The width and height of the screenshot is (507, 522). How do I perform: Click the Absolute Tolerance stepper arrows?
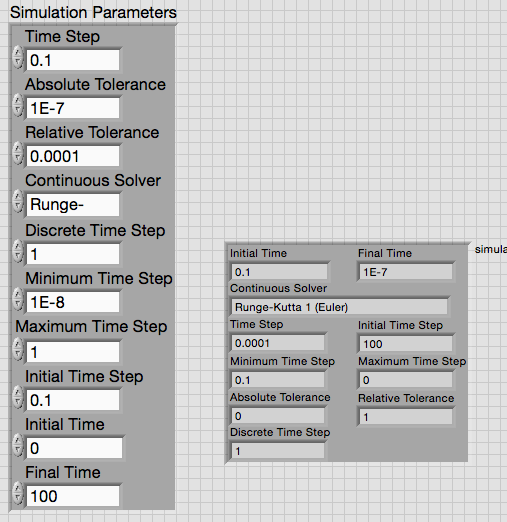pos(18,105)
